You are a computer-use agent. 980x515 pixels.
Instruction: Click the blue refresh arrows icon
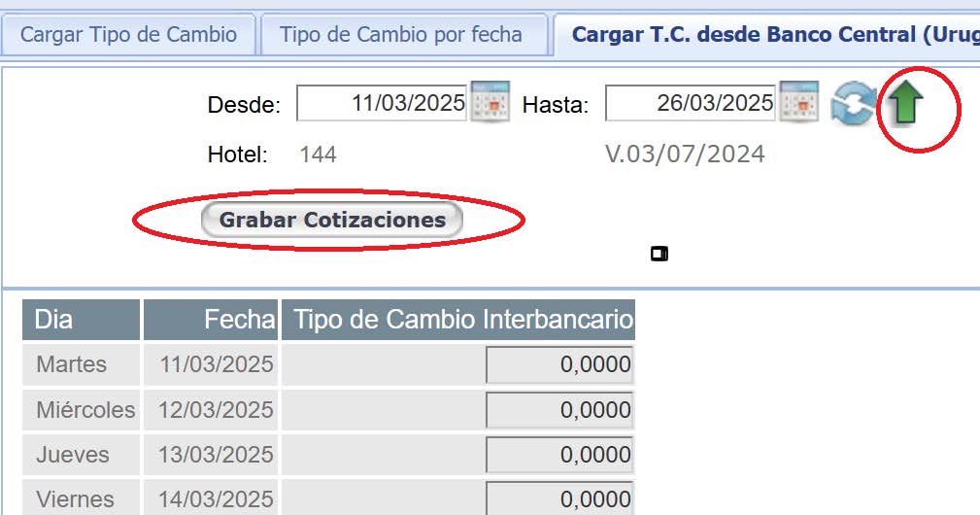pyautogui.click(x=853, y=104)
